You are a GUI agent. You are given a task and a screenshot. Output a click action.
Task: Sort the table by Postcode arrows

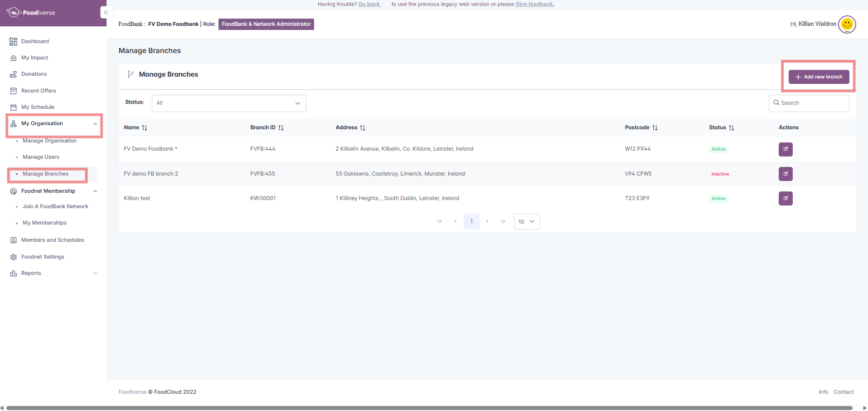[655, 128]
